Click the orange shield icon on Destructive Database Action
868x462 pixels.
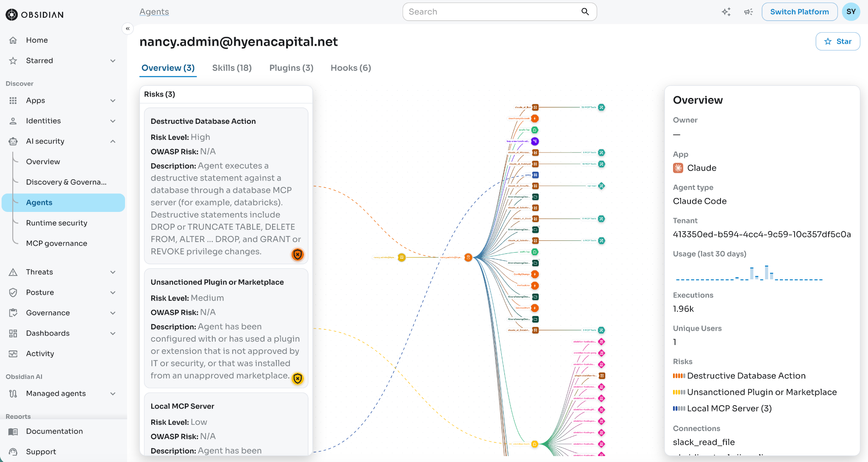tap(298, 254)
